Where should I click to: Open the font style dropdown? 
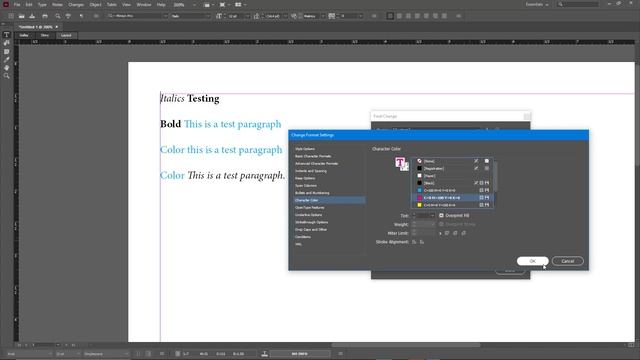click(x=208, y=16)
